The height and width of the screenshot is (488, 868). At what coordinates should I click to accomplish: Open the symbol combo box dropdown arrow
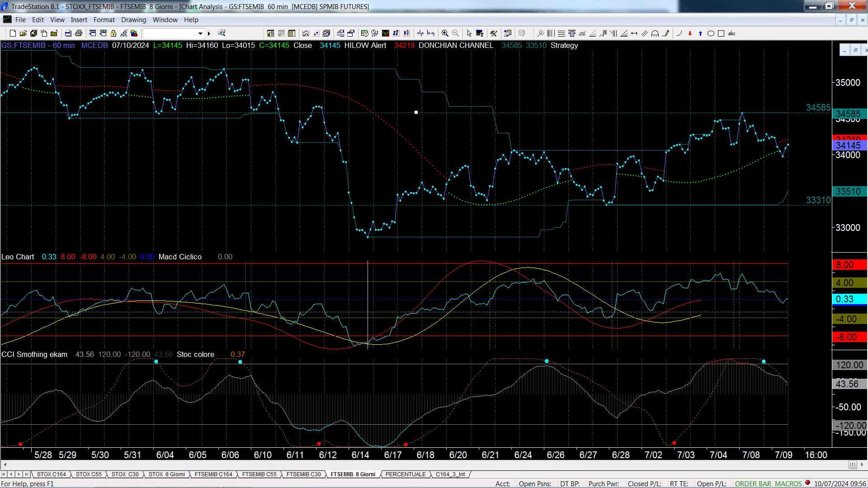click(x=200, y=33)
